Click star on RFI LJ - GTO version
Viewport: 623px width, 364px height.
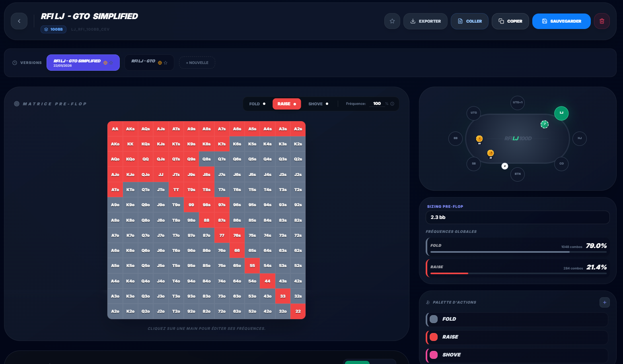pyautogui.click(x=165, y=63)
